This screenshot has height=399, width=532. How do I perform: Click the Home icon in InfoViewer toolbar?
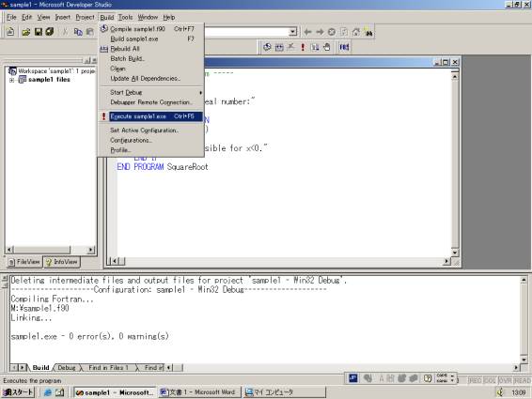coord(356,32)
